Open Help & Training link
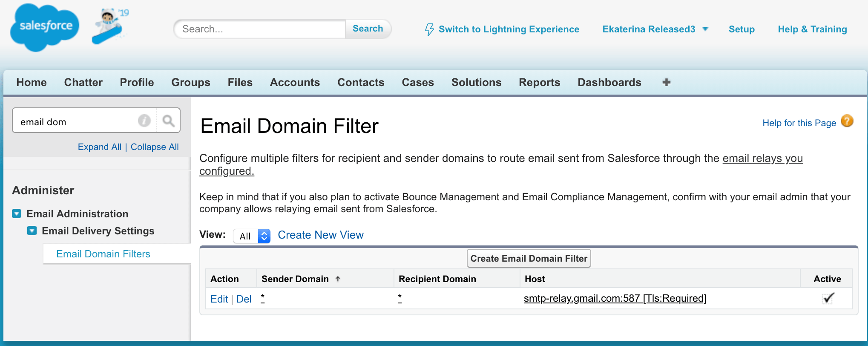Screen dimensions: 868x346 click(x=812, y=29)
